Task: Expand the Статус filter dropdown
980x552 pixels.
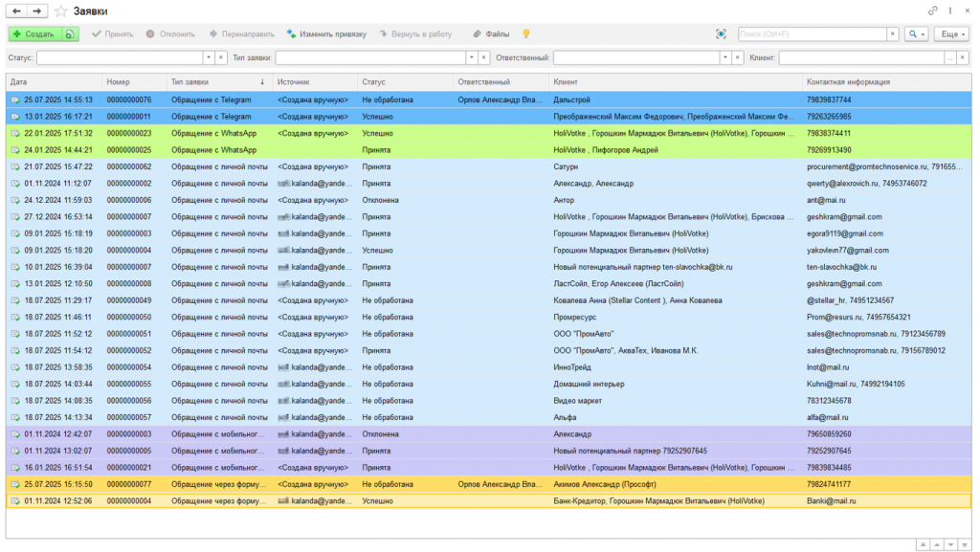Action: (208, 58)
